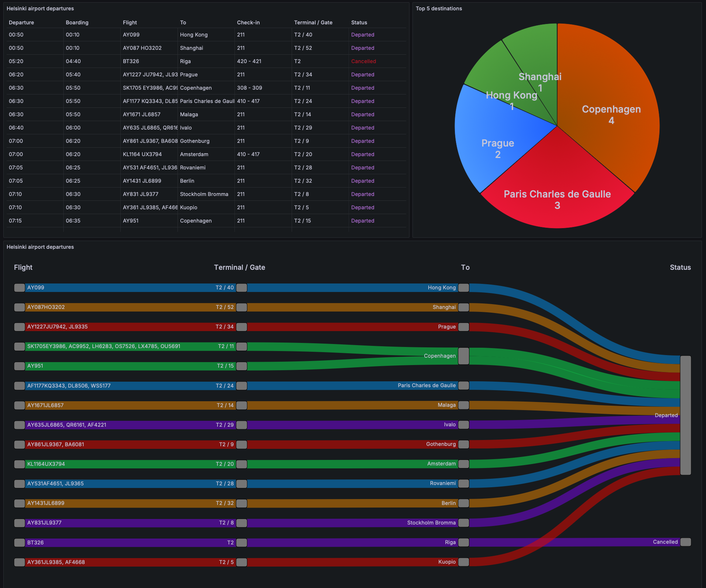Click the AY951 flight node in the Sankey
The width and height of the screenshot is (706, 588).
pos(19,366)
